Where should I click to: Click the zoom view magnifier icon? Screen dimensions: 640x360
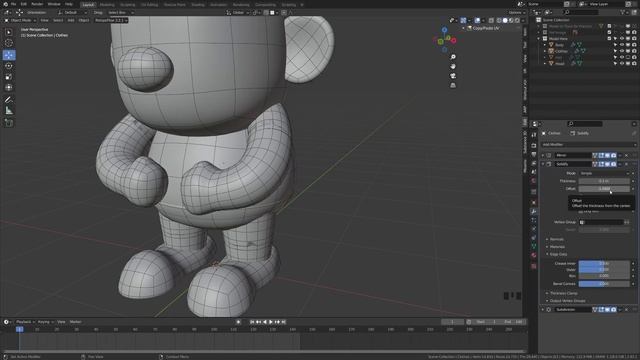pyautogui.click(x=453, y=57)
